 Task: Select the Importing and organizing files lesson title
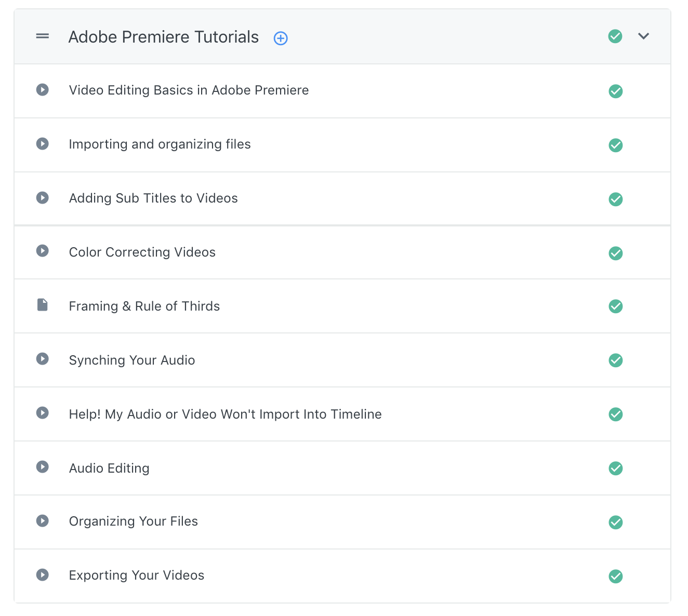click(x=160, y=144)
